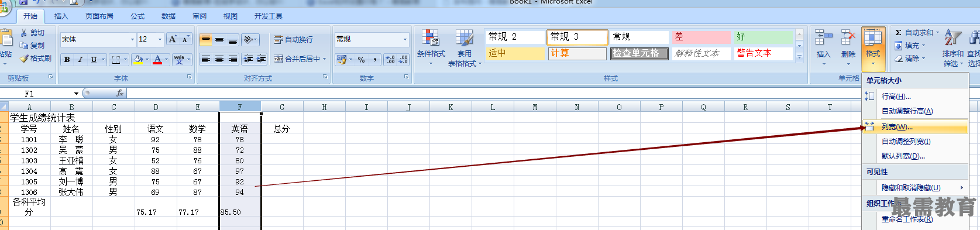This screenshot has height=230, width=980.
Task: Click the cell Borders icon
Action: click(116, 59)
